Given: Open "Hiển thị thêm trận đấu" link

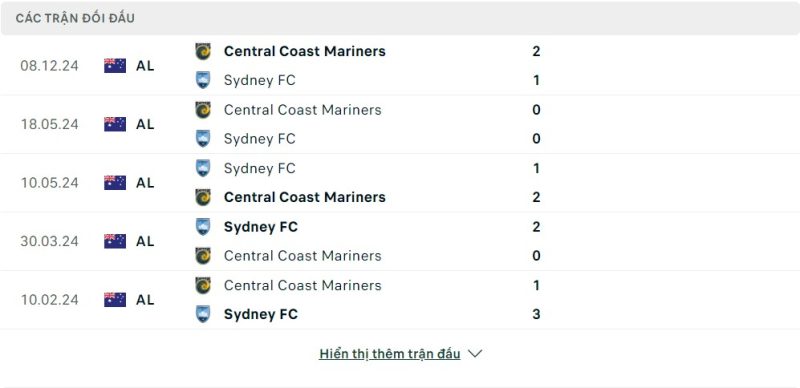Looking at the screenshot, I should pos(390,354).
